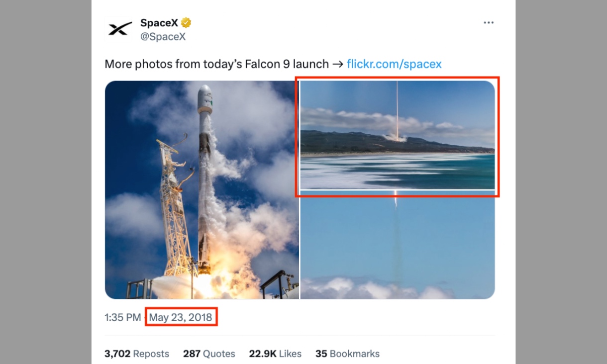Click the arrow symbol before the Flickr link
Screen dimensions: 607x364
pos(338,64)
